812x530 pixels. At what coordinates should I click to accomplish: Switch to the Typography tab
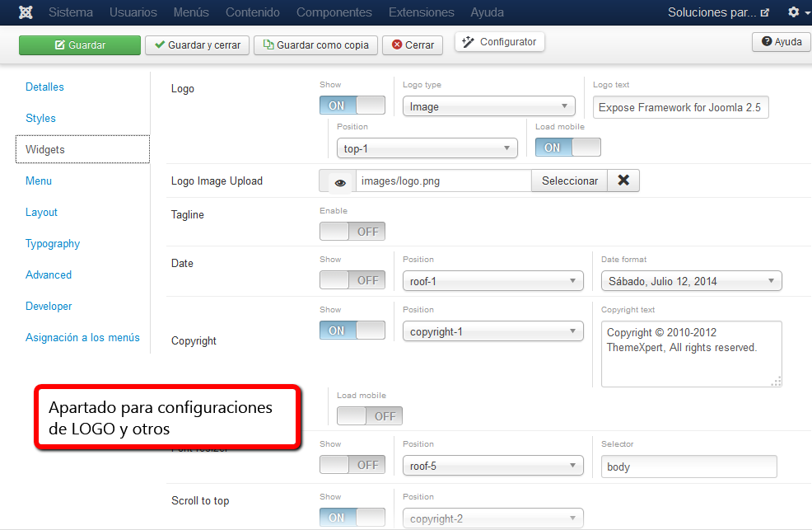(x=53, y=243)
